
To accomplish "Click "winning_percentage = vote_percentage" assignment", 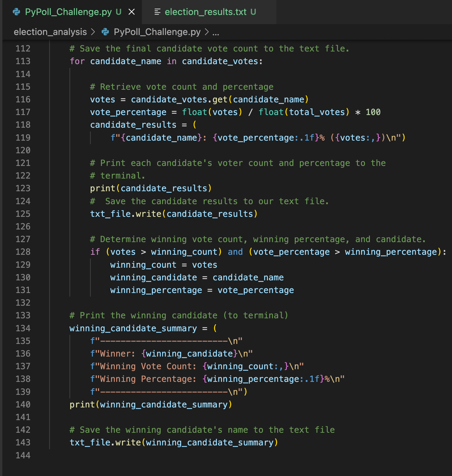I will [x=202, y=290].
